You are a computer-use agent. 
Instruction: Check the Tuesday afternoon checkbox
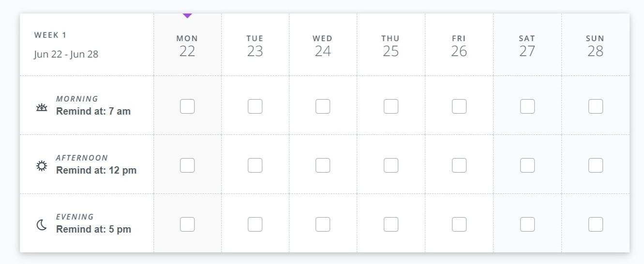tap(255, 165)
